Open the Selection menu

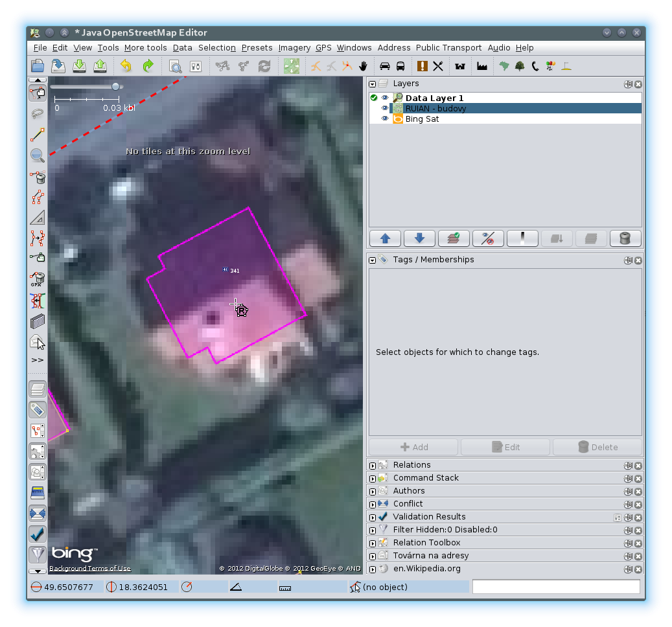(217, 47)
